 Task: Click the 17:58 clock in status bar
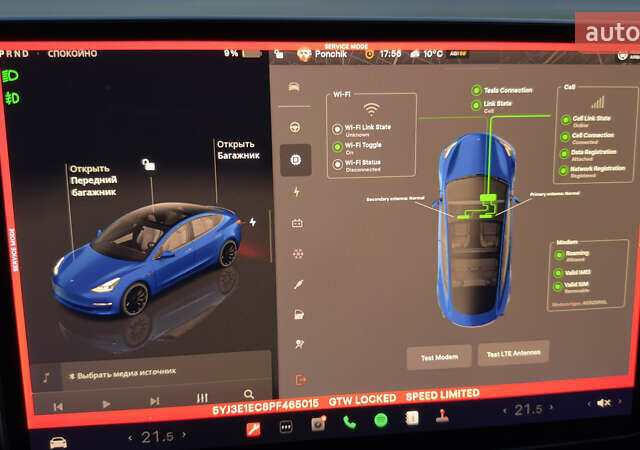pyautogui.click(x=390, y=54)
